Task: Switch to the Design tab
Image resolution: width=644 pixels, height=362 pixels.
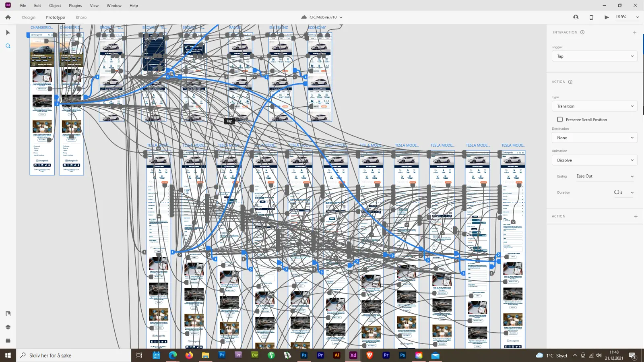Action: (x=29, y=17)
